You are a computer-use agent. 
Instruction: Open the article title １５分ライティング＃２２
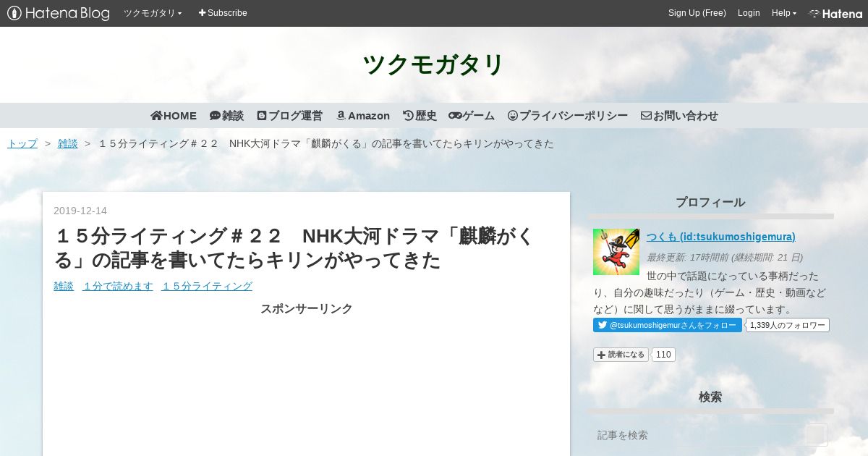[294, 248]
